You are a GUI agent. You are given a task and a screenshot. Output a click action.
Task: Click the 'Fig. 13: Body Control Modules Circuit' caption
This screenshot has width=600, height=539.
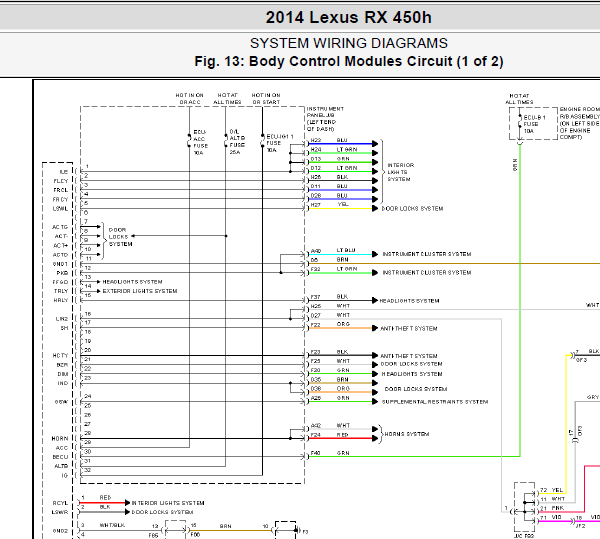[x=349, y=62]
